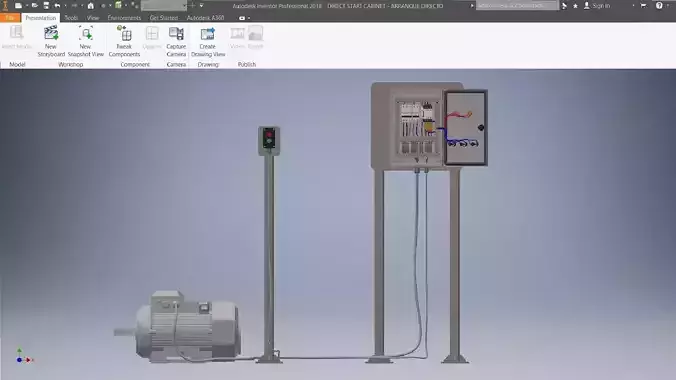This screenshot has height=380, width=676.
Task: Select the open electrical cabinet door
Action: click(x=466, y=128)
